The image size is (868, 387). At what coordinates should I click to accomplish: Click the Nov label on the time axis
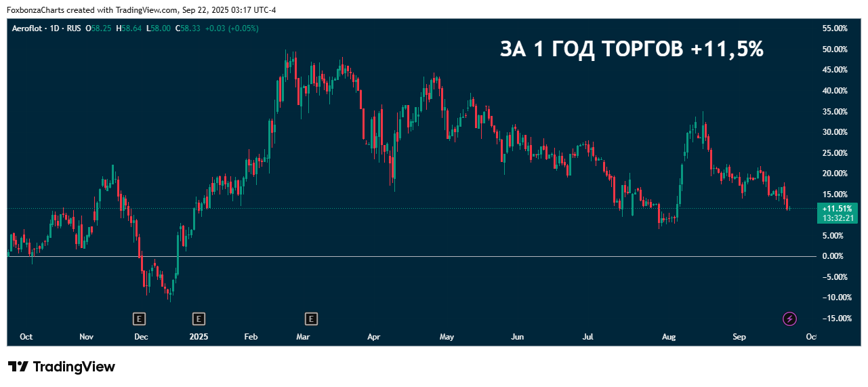[x=86, y=337]
